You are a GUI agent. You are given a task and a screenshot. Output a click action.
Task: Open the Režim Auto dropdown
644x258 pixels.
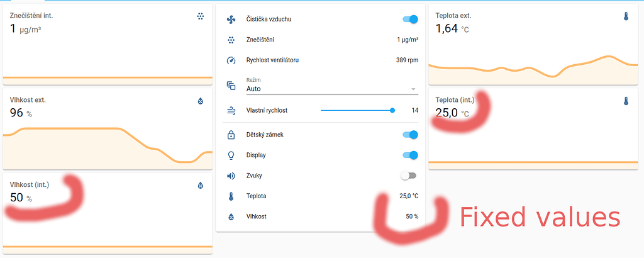tap(332, 86)
